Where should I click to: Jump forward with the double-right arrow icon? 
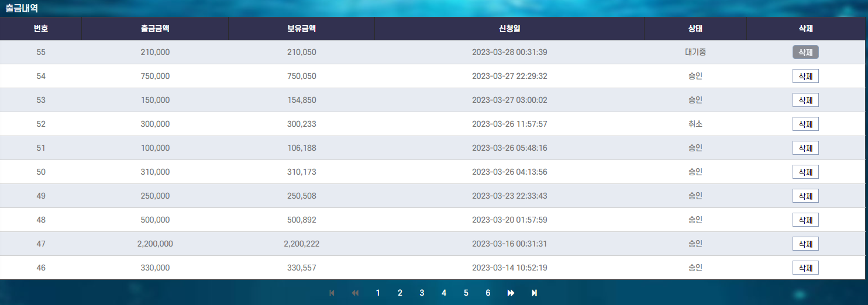pos(511,293)
